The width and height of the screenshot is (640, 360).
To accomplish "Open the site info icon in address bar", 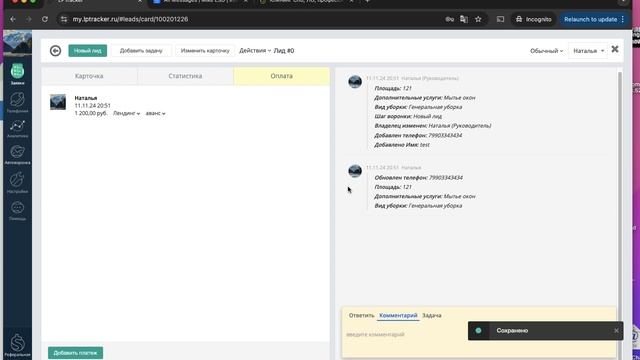I will [x=64, y=19].
